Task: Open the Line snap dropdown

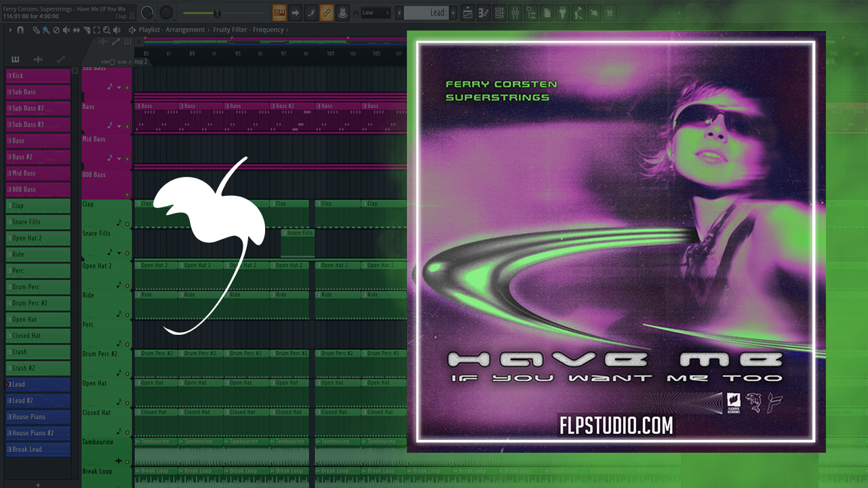Action: pyautogui.click(x=375, y=13)
